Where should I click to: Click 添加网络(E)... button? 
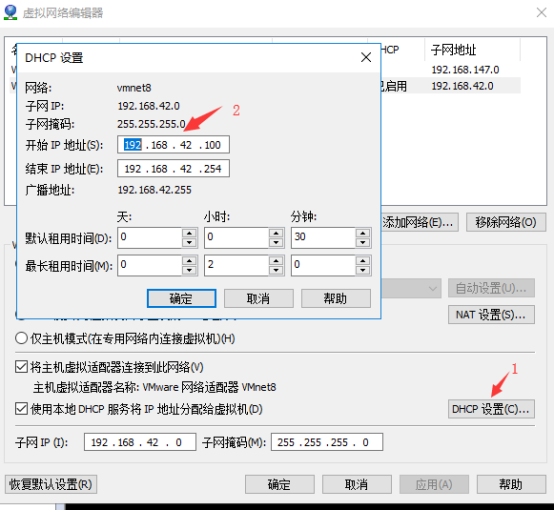coord(420,222)
